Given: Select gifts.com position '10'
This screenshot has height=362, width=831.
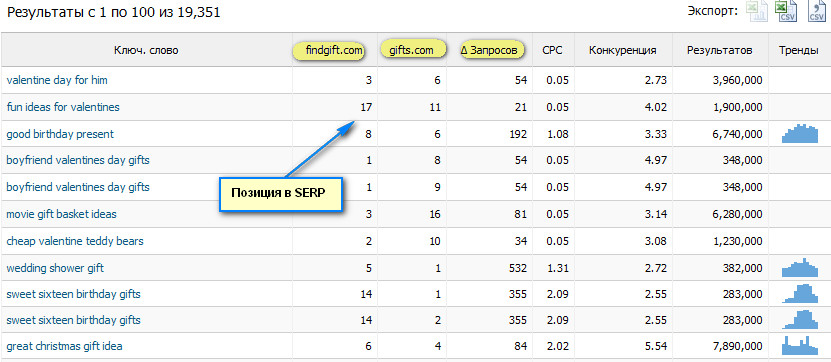Looking at the screenshot, I should (435, 241).
